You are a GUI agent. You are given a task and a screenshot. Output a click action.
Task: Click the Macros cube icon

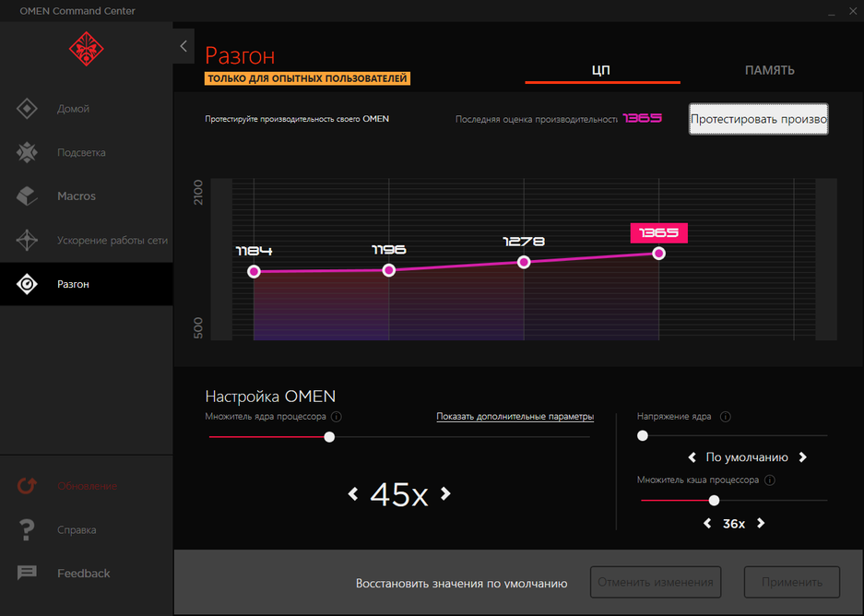click(27, 196)
